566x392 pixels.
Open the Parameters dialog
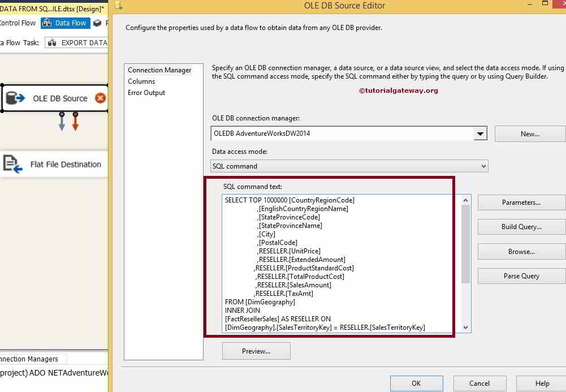[521, 202]
